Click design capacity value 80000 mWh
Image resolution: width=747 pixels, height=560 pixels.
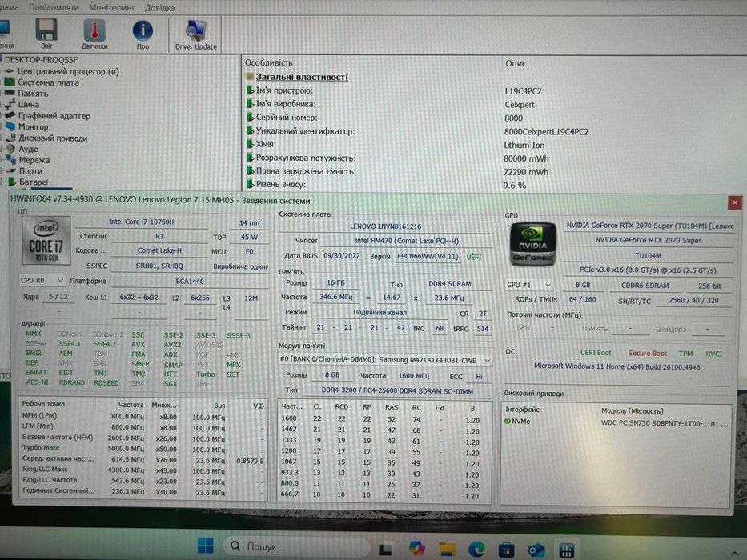526,158
